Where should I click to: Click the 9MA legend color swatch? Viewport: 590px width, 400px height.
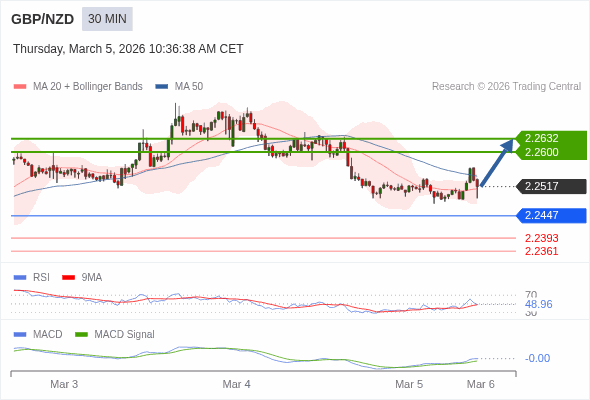(x=68, y=278)
